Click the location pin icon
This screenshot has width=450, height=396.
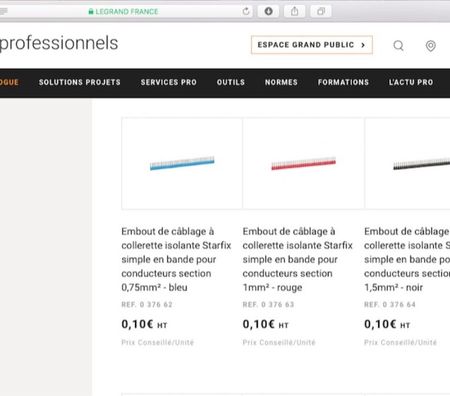(431, 46)
